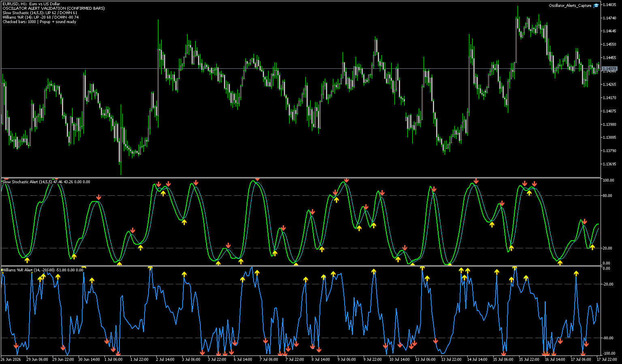The height and width of the screenshot is (364, 622).
Task: Click the '10 Jul 14:00' time label
Action: click(400, 359)
